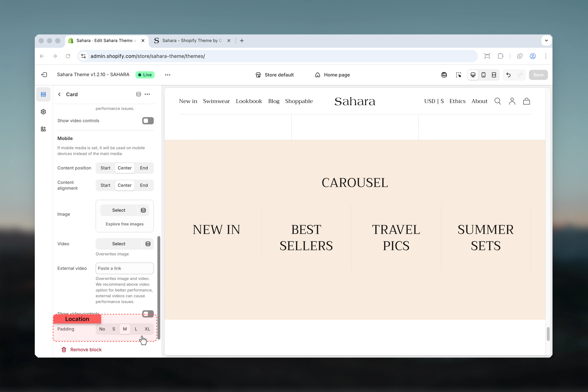Click Explore free images link
The image size is (588, 392).
pos(125,224)
